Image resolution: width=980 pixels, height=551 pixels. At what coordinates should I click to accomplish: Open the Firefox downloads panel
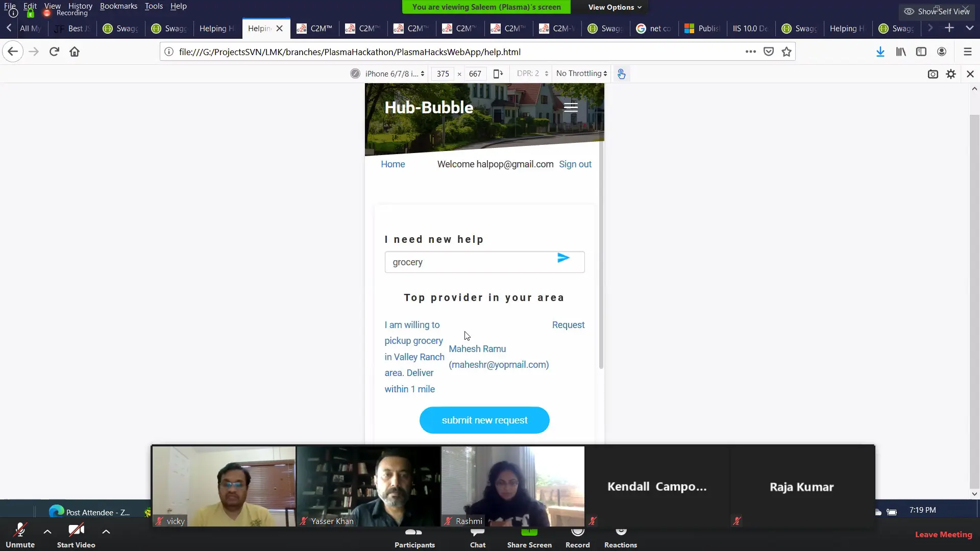coord(880,52)
